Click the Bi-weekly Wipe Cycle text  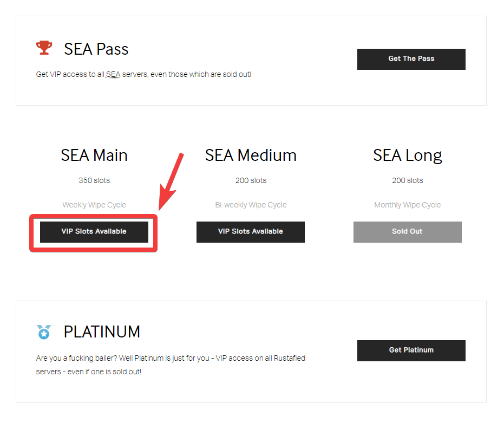coord(251,205)
